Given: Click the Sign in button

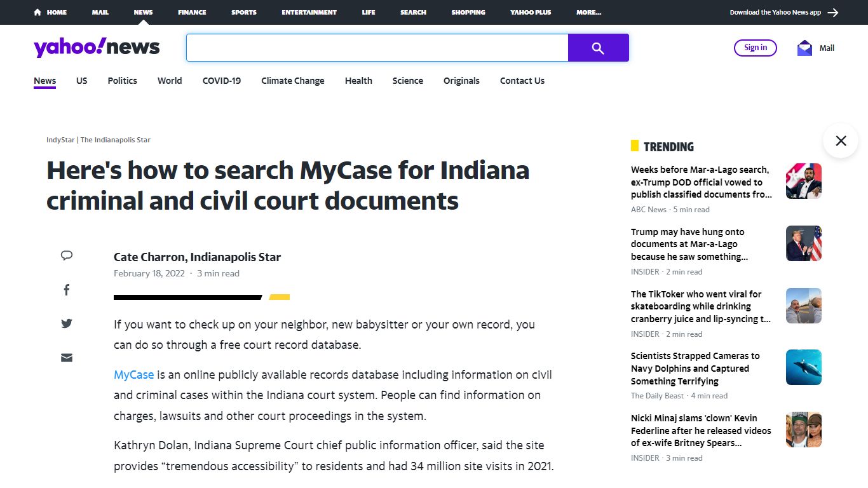Looking at the screenshot, I should coord(756,48).
